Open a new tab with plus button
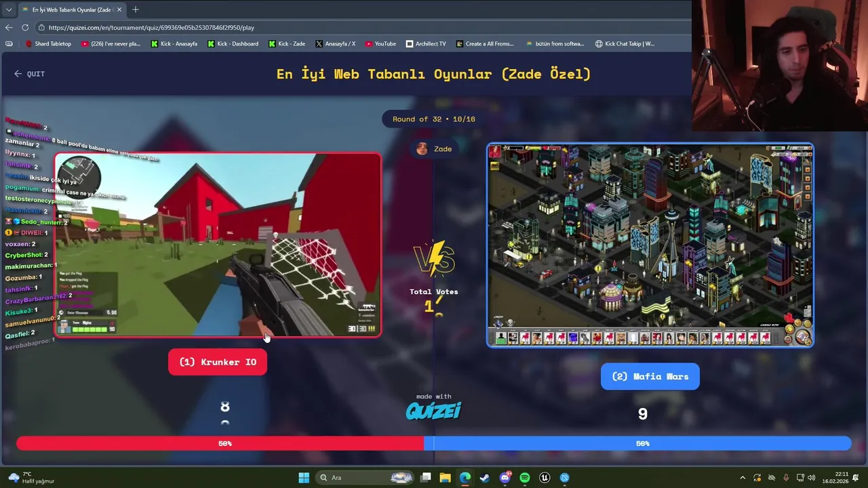The image size is (868, 488). pyautogui.click(x=136, y=9)
